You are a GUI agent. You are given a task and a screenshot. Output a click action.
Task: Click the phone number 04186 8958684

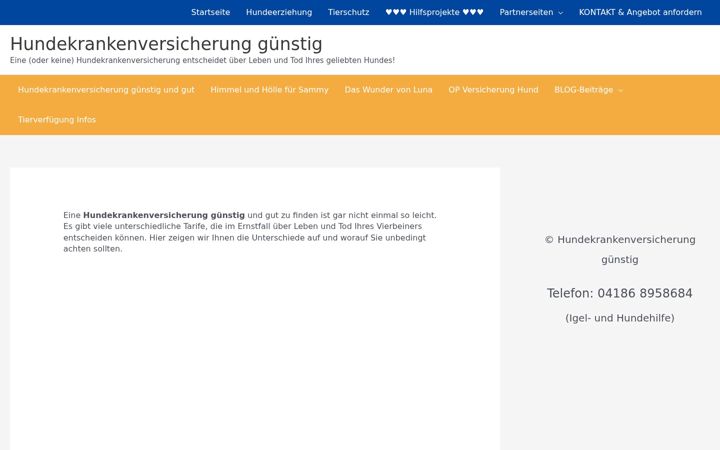[645, 293]
